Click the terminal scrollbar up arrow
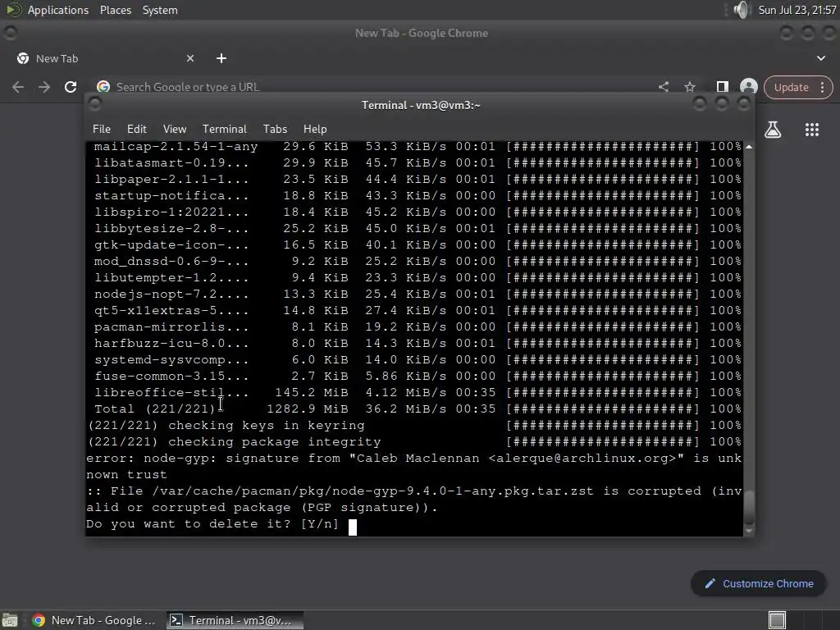This screenshot has width=840, height=630. 749,146
